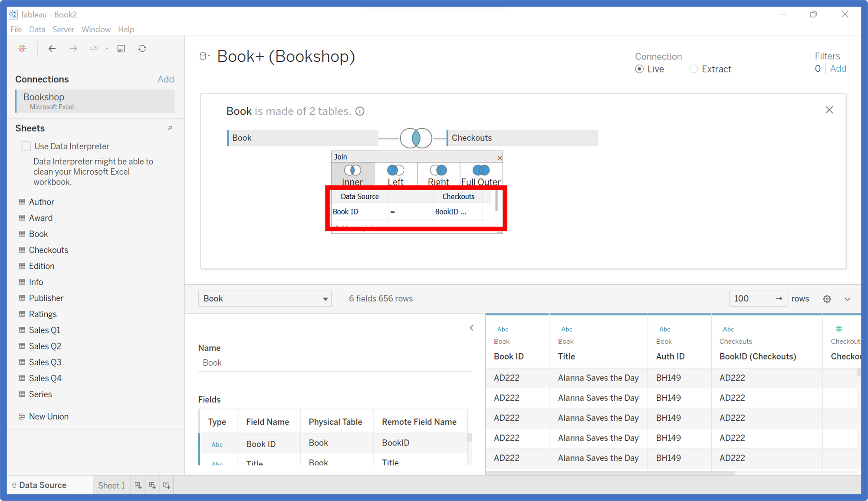
Task: Switch to the Sheet 1 tab
Action: [x=111, y=485]
